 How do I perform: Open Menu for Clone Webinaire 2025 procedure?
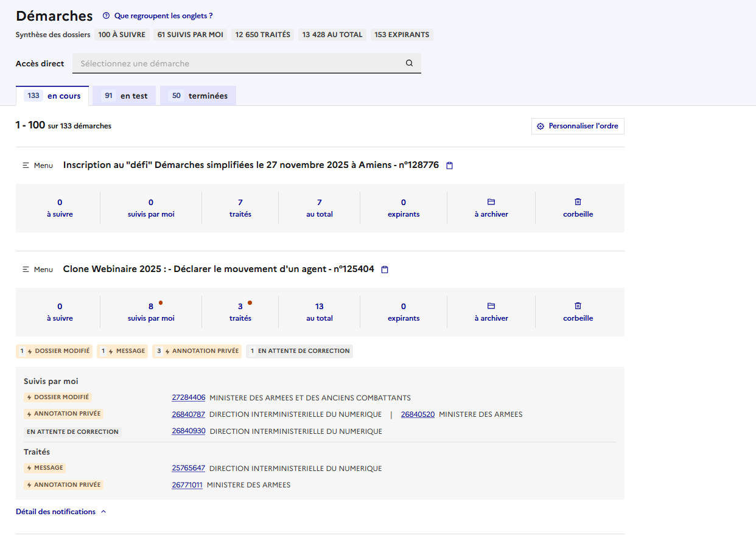pos(38,270)
